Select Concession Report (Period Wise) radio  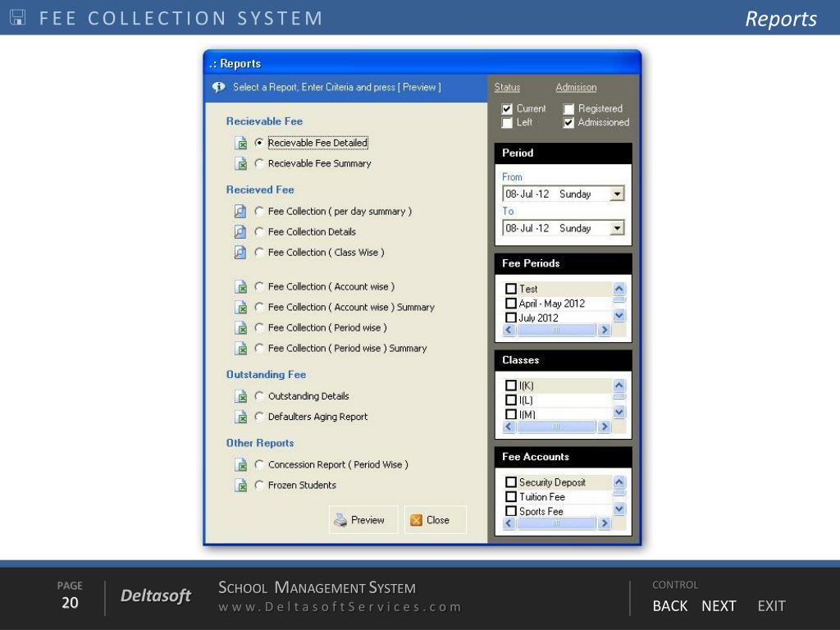[x=259, y=464]
